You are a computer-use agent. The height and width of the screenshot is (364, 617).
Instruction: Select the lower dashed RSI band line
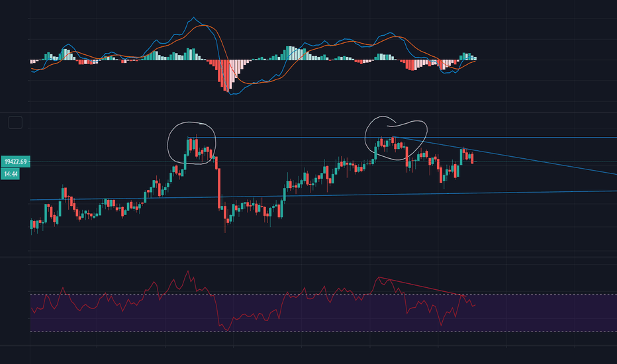(x=322, y=332)
